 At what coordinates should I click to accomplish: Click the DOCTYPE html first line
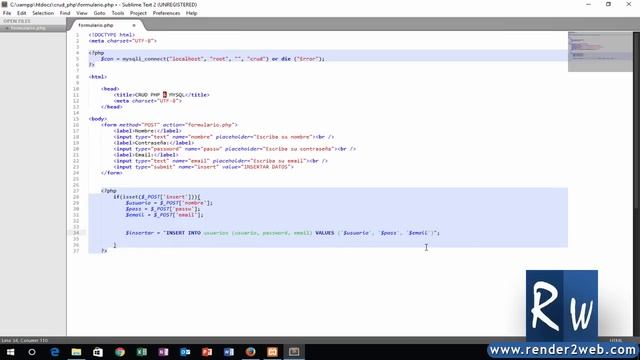click(111, 35)
